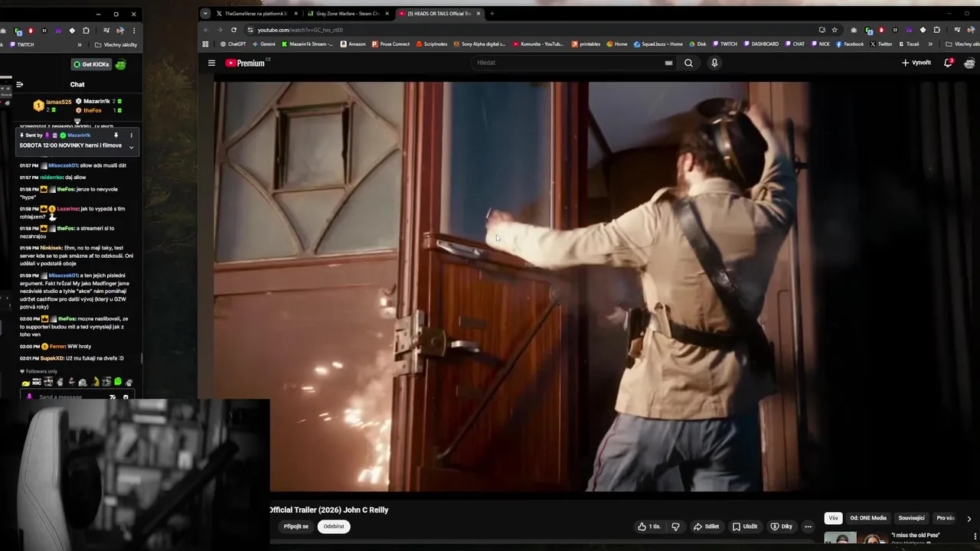Screen dimensions: 980x551
Task: Click the Vytvořit create button
Action: point(916,63)
